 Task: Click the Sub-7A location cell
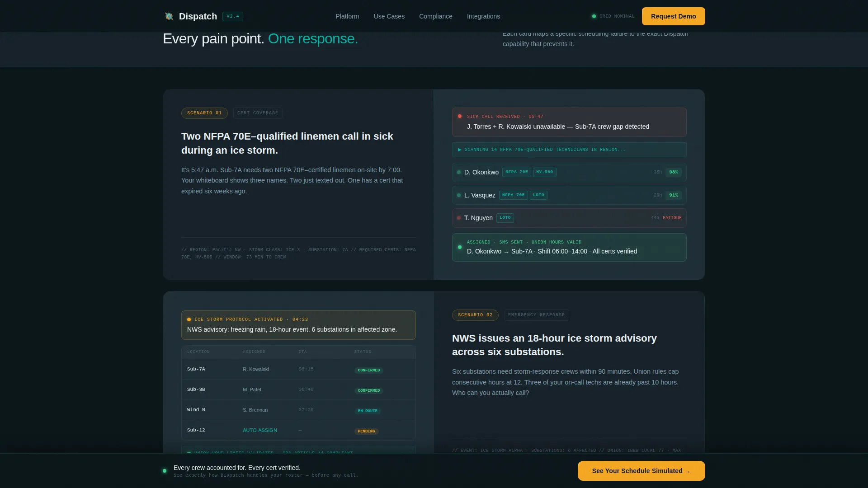pos(196,369)
